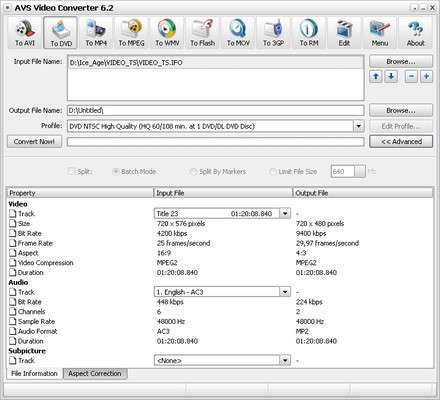Open the Edit video tool

tap(344, 33)
